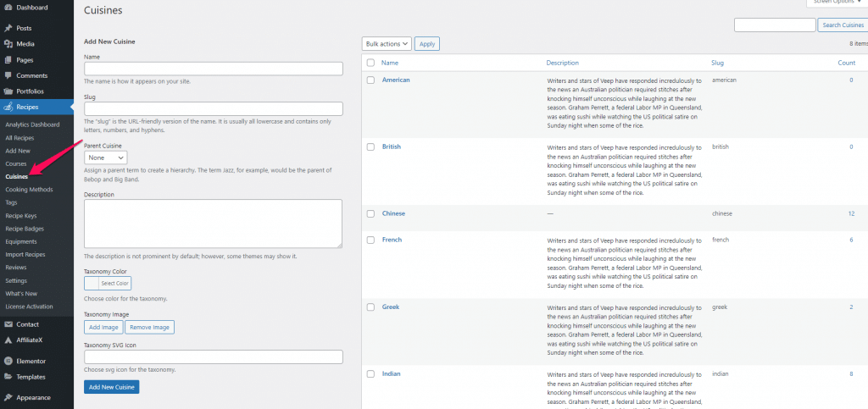Open the Taxonomy Color Select Color picker
The image size is (868, 409).
[x=108, y=284]
